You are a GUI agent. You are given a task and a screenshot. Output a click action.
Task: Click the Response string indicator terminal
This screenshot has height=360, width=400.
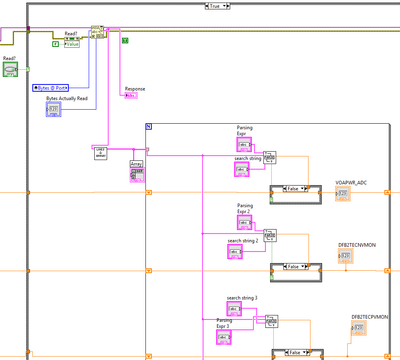click(x=131, y=95)
